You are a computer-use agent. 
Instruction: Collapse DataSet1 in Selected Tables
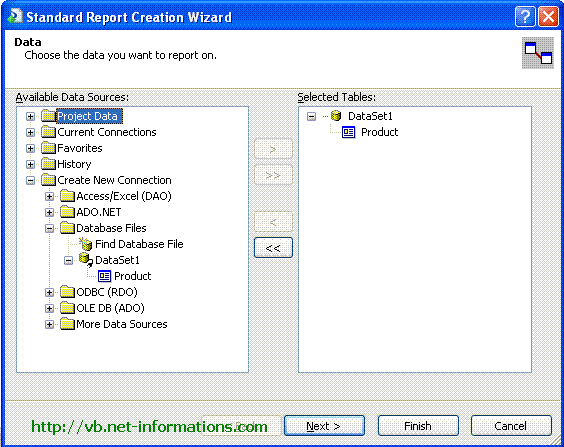311,116
